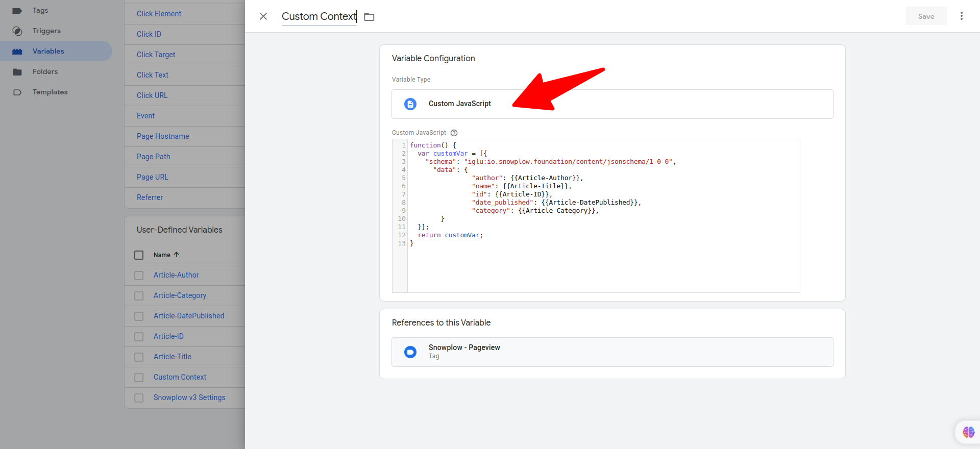The height and width of the screenshot is (449, 980).
Task: Open Variables section in sidebar
Action: 56,51
